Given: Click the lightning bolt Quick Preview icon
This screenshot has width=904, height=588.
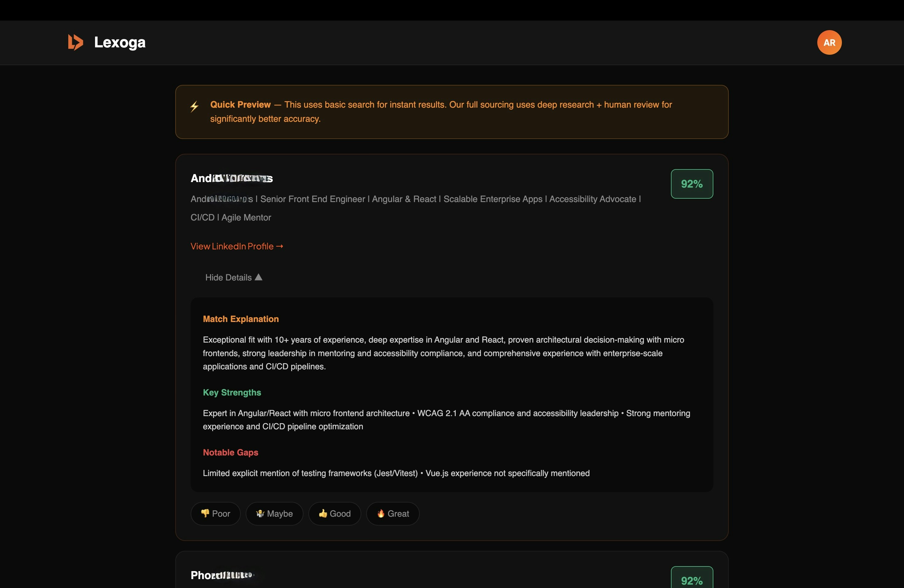Looking at the screenshot, I should [x=194, y=106].
